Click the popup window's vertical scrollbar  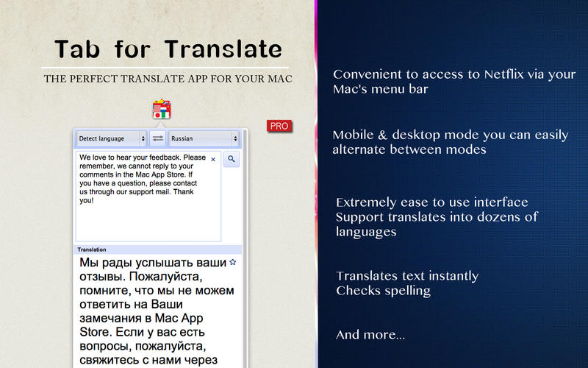point(245,248)
